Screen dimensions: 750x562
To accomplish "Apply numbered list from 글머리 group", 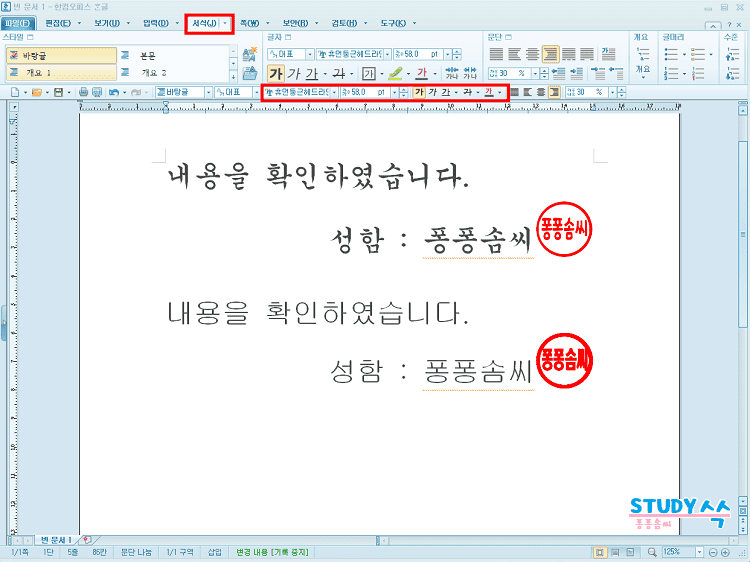I will click(x=672, y=73).
